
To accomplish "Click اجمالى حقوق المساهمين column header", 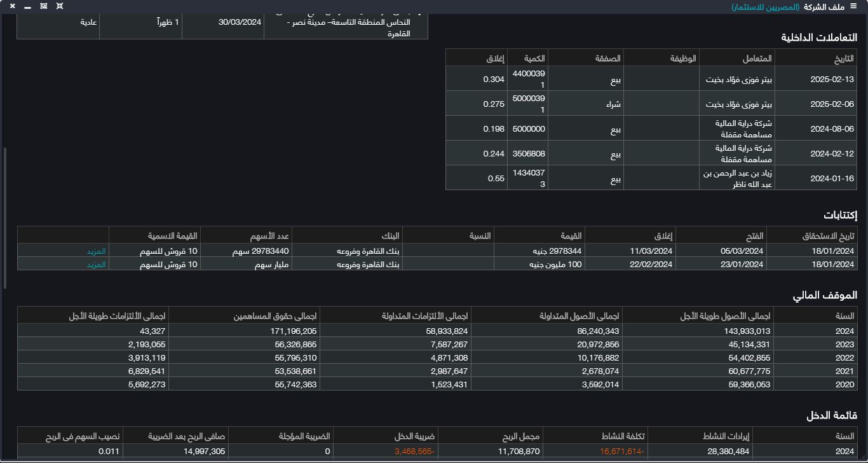I will click(275, 316).
